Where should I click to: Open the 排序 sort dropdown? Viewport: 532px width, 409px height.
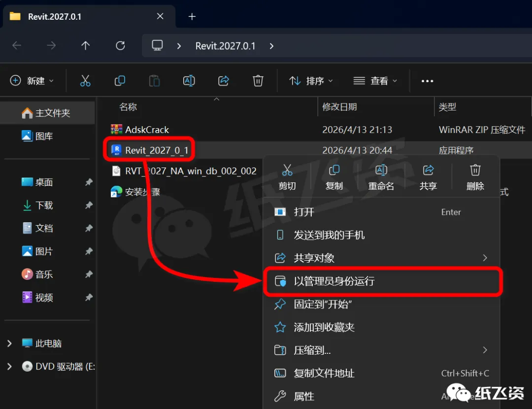311,81
